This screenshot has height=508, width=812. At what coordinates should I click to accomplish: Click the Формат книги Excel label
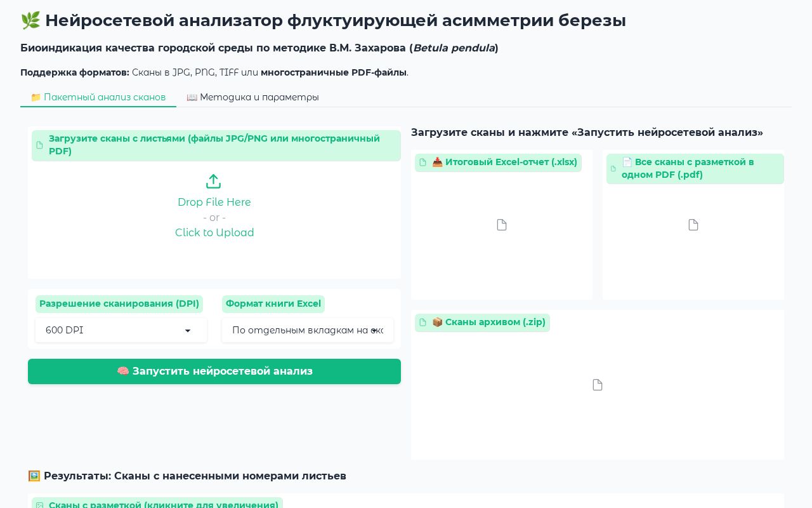[273, 304]
